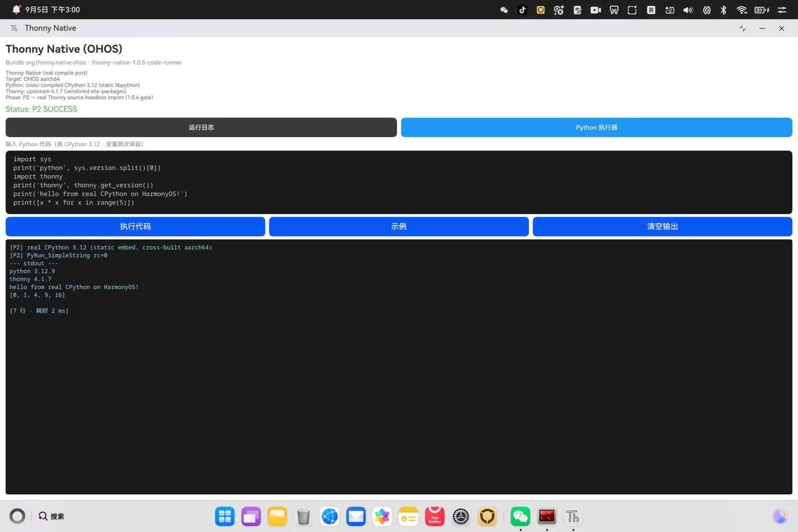Focus the Python code input editor

(399, 182)
